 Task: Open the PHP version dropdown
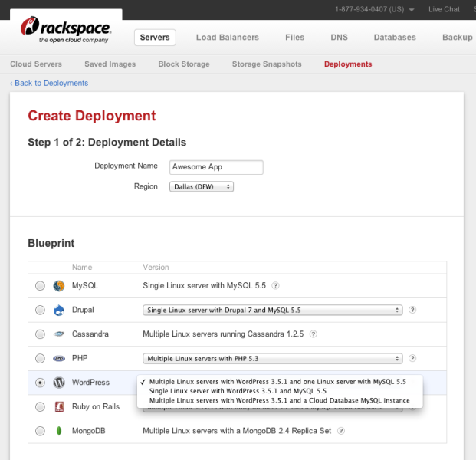click(273, 359)
